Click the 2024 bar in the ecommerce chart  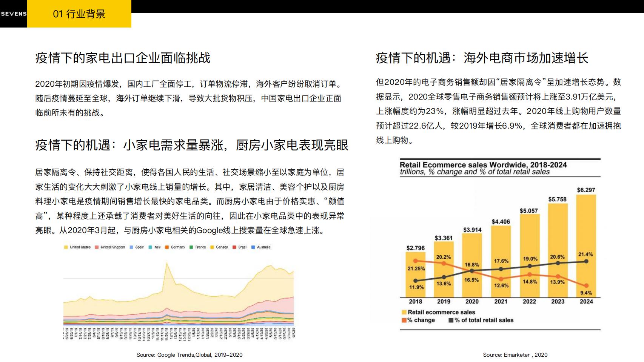coord(586,246)
